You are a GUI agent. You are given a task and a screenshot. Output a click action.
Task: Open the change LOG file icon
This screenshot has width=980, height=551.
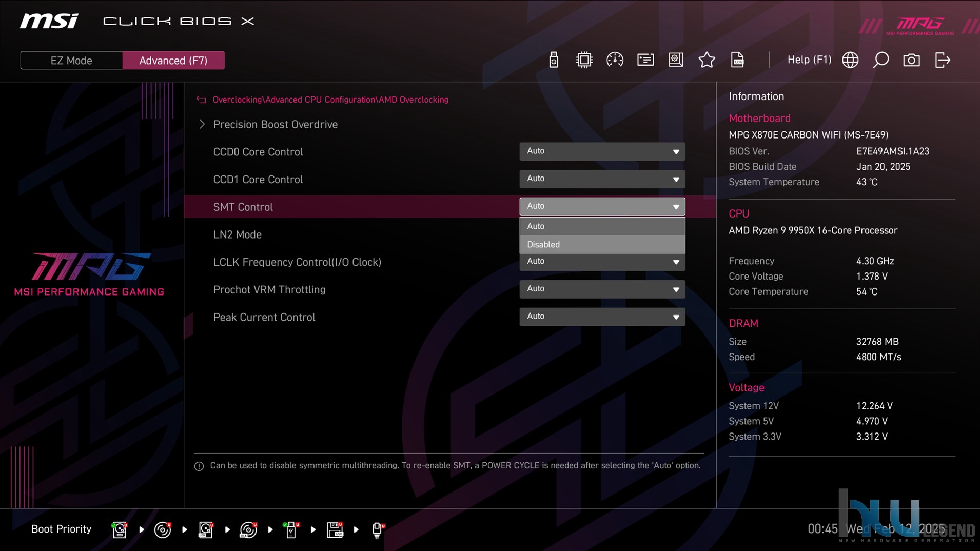(x=737, y=60)
